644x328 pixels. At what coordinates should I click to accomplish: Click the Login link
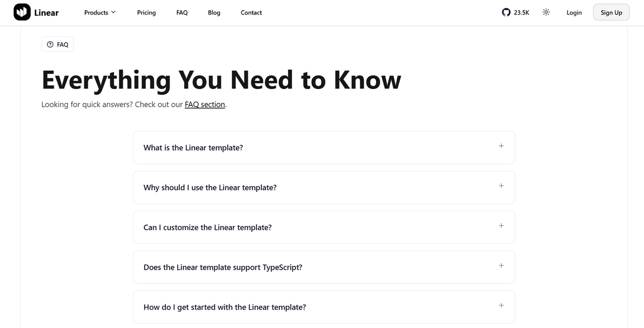574,12
